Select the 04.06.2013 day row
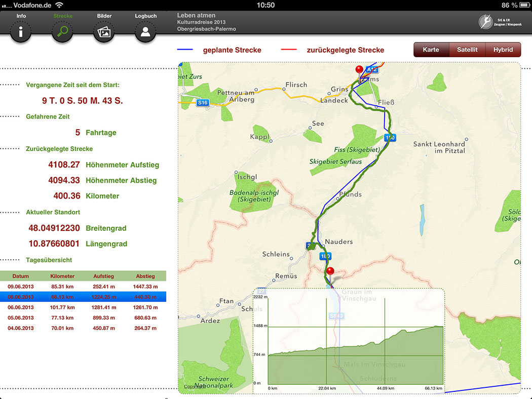This screenshot has width=532, height=399. tap(83, 328)
